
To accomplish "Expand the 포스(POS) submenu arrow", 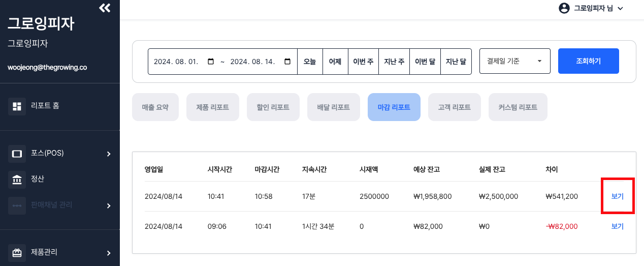I will click(109, 154).
